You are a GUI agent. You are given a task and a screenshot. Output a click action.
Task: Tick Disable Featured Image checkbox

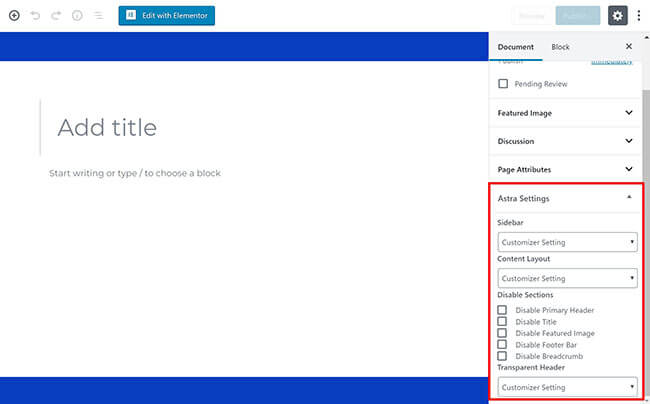(502, 333)
